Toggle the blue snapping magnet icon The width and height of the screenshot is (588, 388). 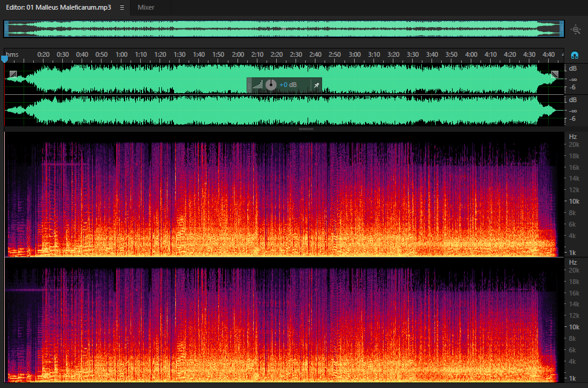coord(574,56)
